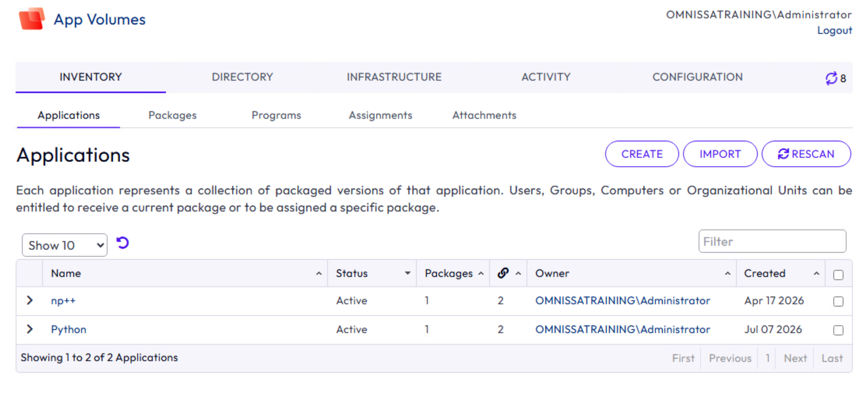Switch to the INVENTORY tab
The width and height of the screenshot is (868, 395).
pos(91,77)
